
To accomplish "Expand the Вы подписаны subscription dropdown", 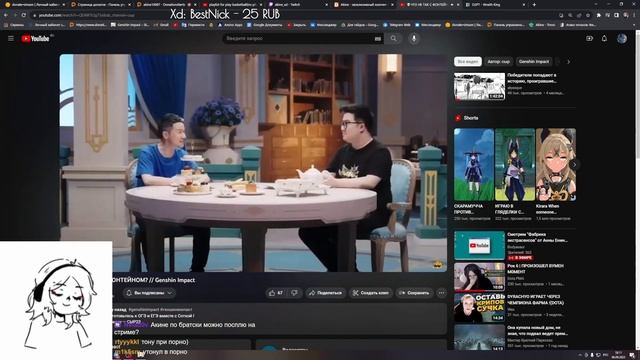I will point(149,293).
